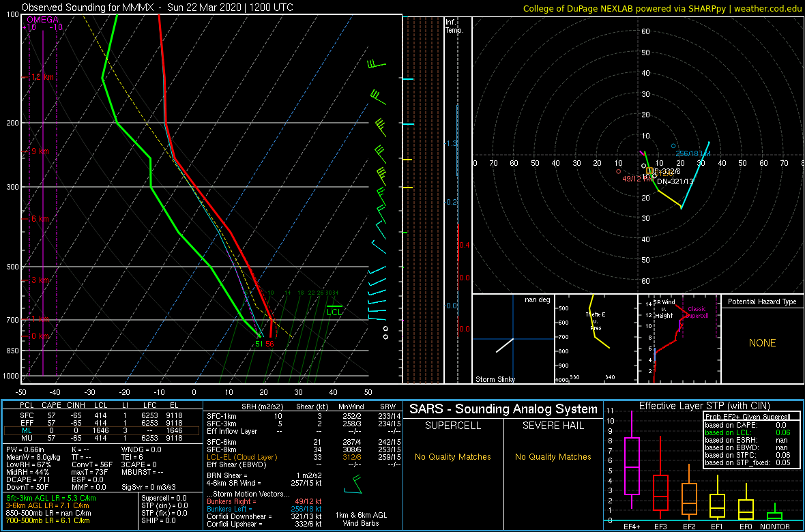The image size is (805, 532).
Task: Select 700-500mb LR lapse rate
Action: tap(49, 521)
